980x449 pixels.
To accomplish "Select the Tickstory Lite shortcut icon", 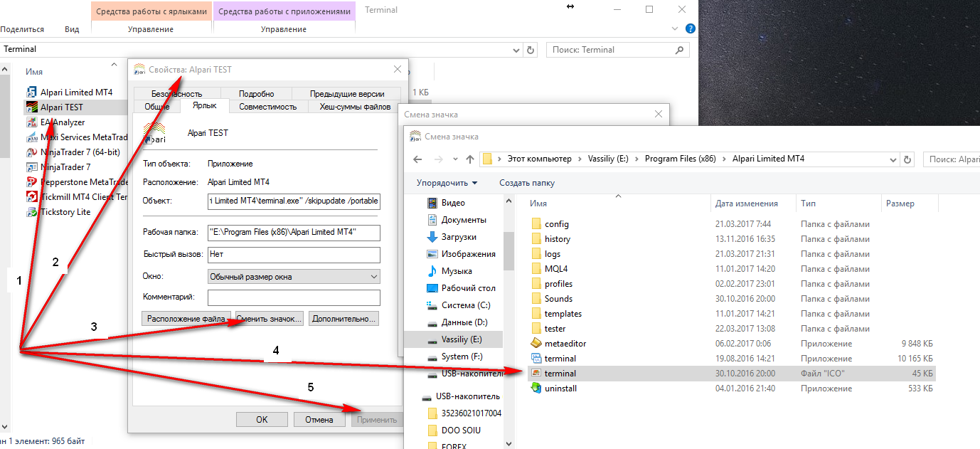I will click(x=31, y=212).
